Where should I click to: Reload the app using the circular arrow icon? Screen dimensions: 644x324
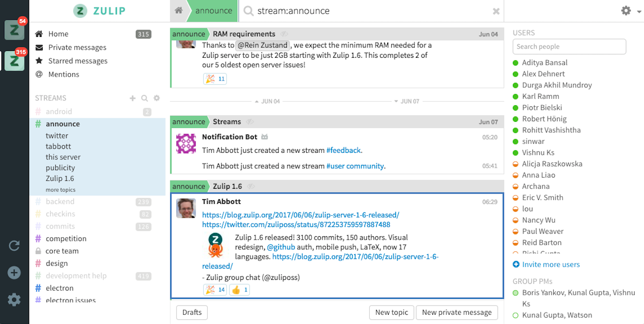(x=14, y=245)
